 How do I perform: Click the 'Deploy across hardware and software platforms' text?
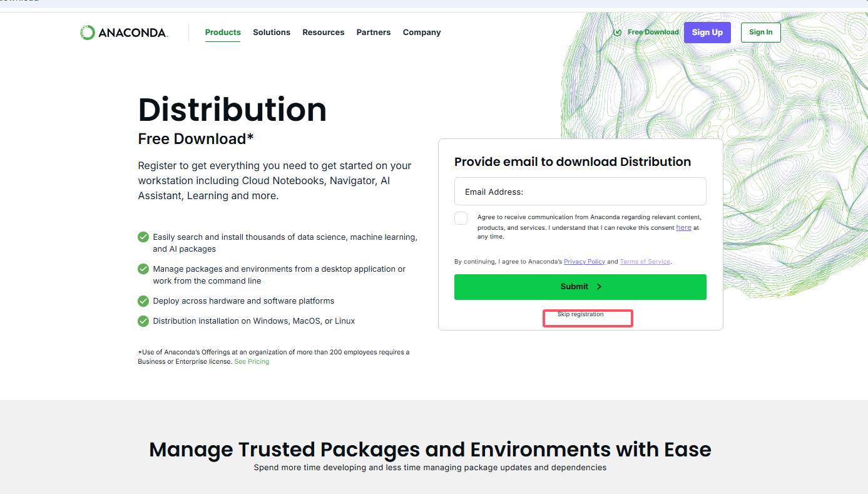click(x=243, y=301)
